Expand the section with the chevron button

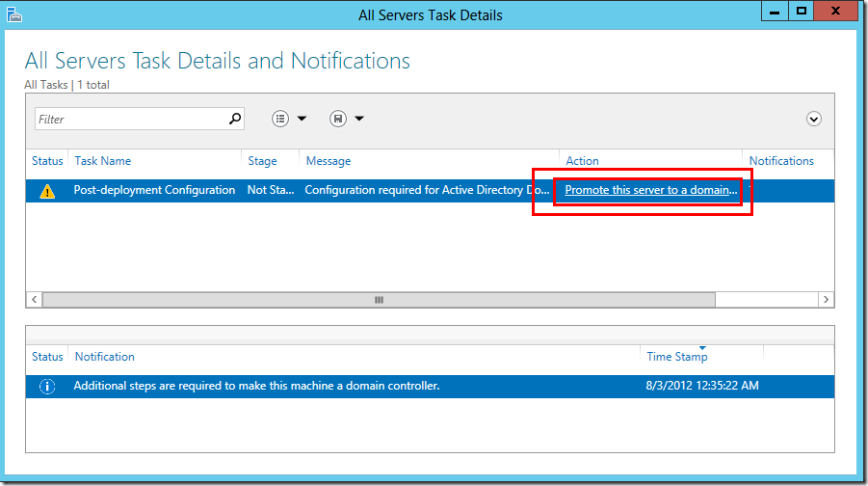click(x=814, y=119)
